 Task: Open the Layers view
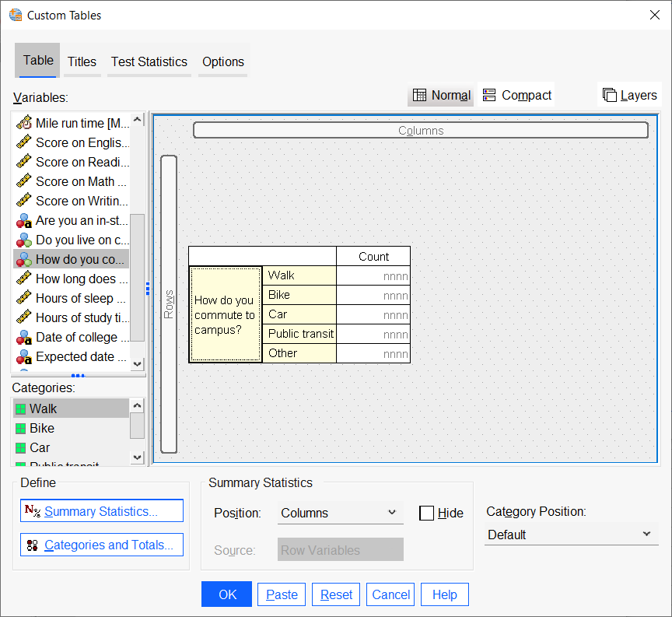630,94
